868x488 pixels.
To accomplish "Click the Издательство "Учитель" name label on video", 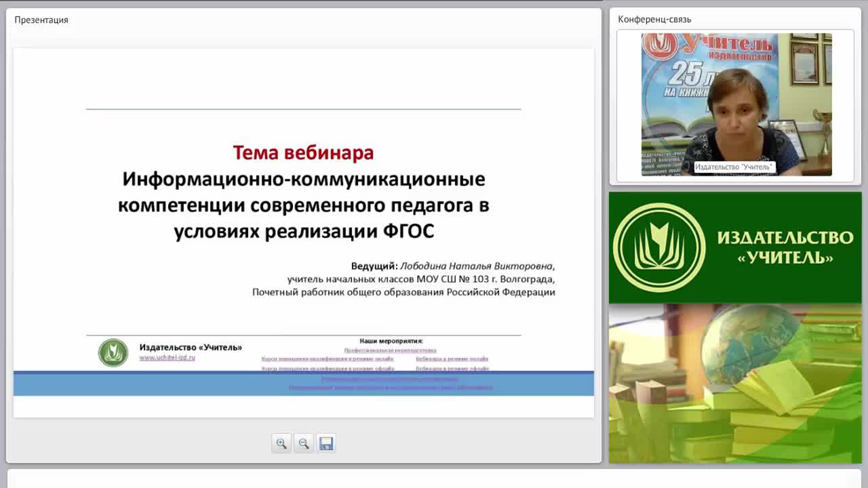I will [x=734, y=167].
